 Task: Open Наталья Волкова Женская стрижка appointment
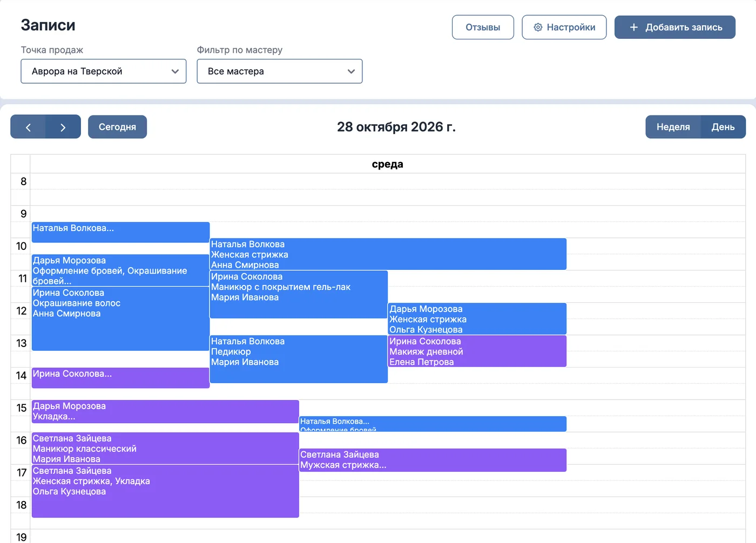(x=388, y=254)
